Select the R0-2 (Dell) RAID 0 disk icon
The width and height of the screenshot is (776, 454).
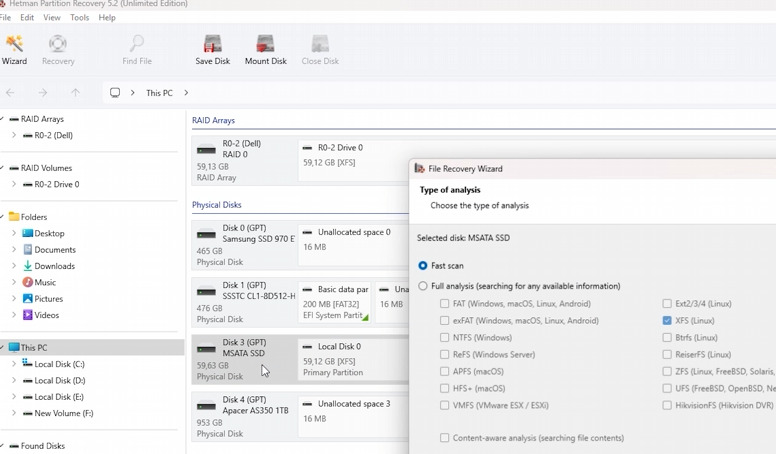(206, 149)
